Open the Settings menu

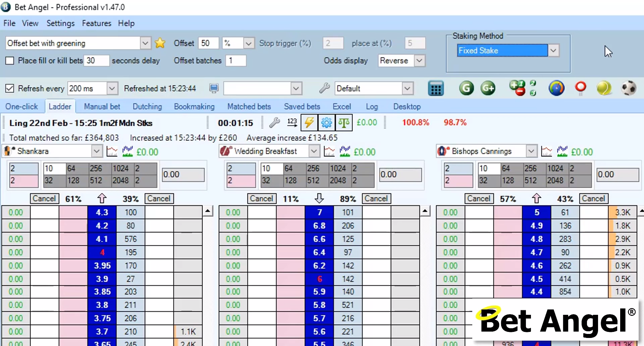tap(60, 23)
